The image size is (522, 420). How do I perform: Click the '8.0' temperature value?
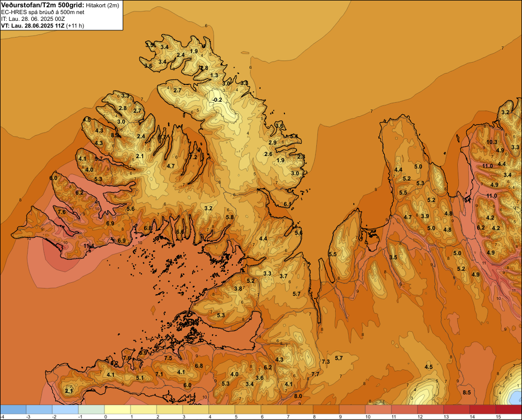point(298,396)
